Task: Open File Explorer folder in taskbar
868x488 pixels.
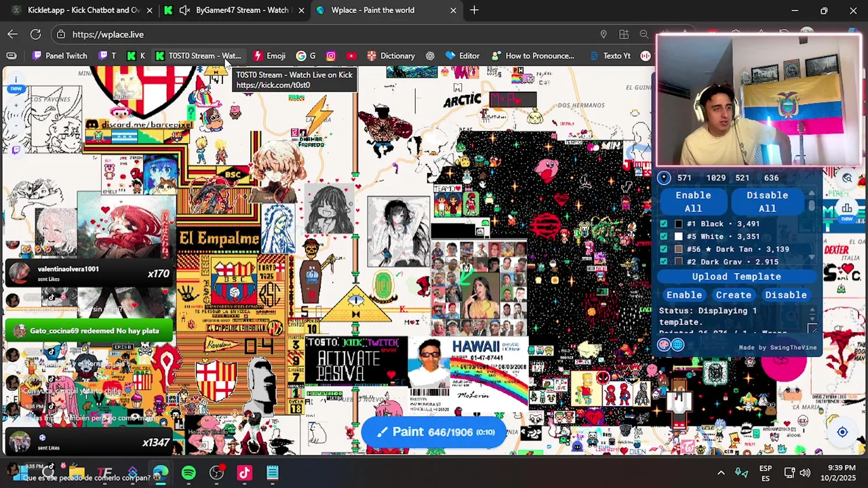Action: (x=77, y=472)
